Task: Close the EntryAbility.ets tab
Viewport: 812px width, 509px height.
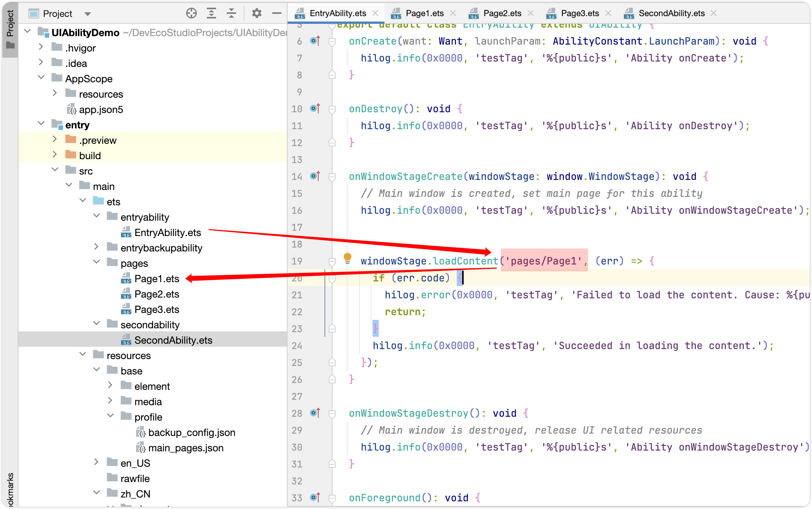Action: (x=375, y=13)
